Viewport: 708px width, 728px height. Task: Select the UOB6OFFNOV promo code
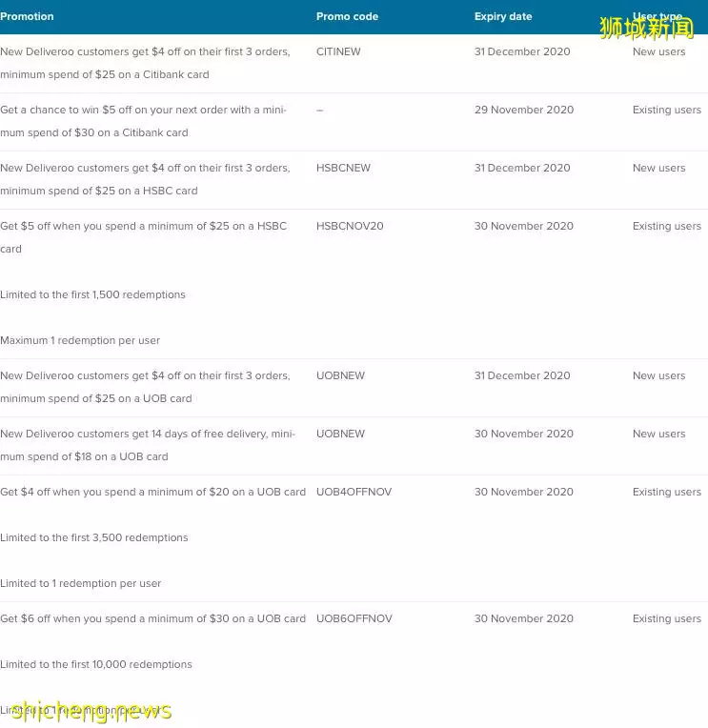tap(354, 618)
